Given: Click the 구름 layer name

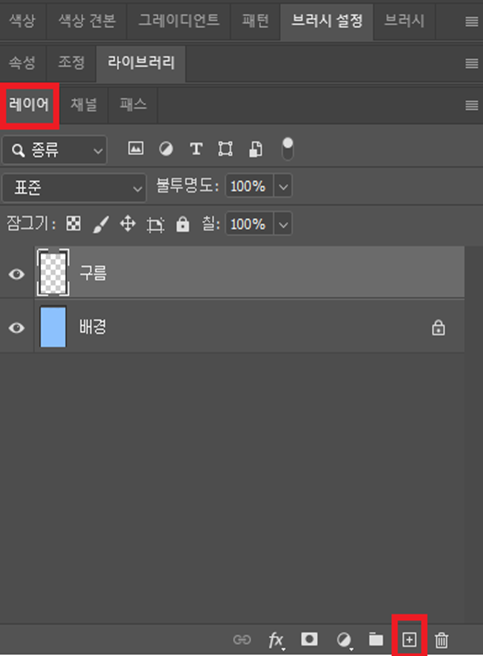Looking at the screenshot, I should click(x=93, y=273).
